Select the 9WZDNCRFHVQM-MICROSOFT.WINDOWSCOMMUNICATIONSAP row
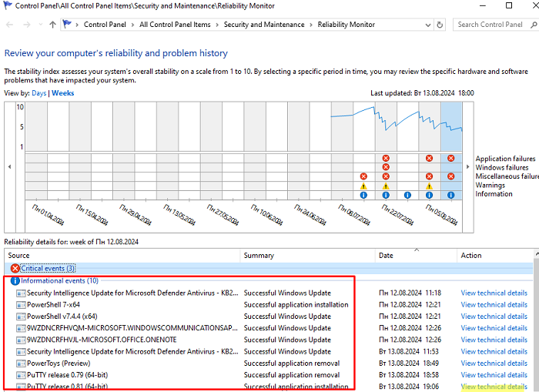Screen dimensions: 539x392 click(x=269, y=328)
